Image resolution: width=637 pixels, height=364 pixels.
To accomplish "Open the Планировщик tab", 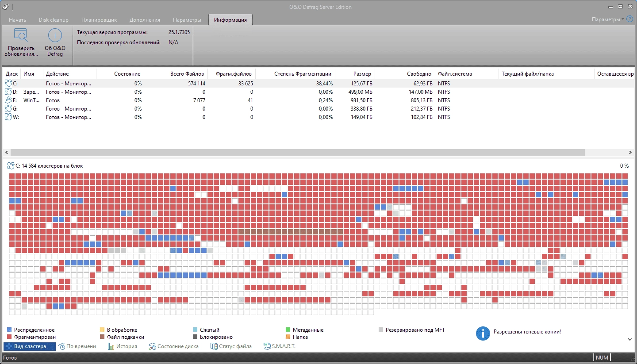I will (x=99, y=20).
